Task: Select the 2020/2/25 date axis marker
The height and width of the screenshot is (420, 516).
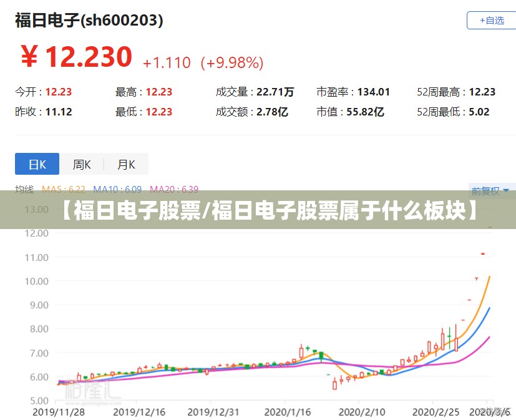Action: [436, 412]
